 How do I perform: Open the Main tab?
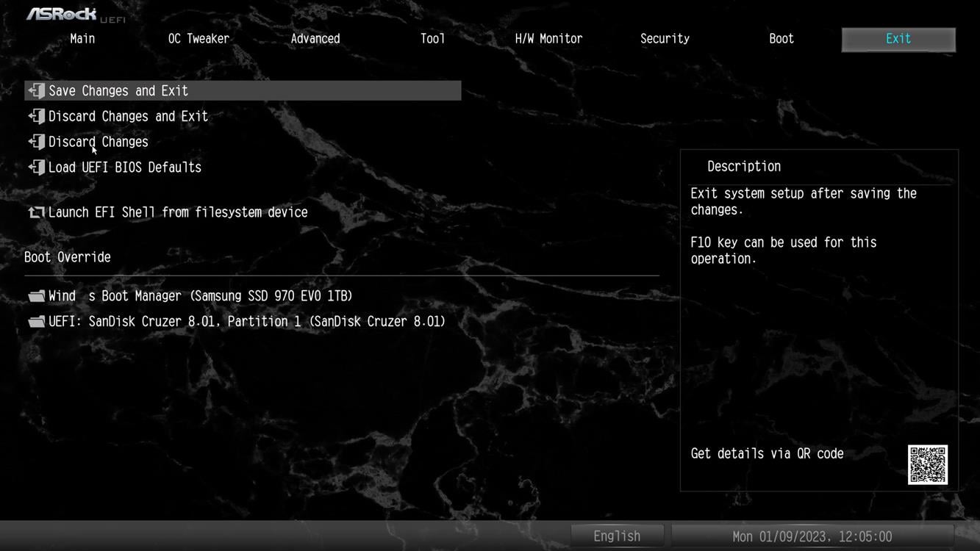(82, 39)
